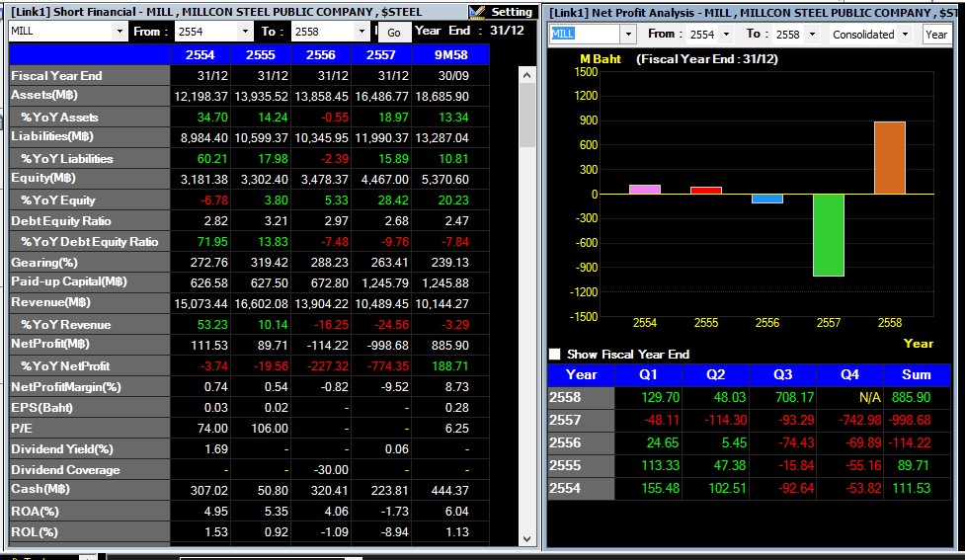Image resolution: width=965 pixels, height=560 pixels.
Task: Click the %YoY Revenue row label
Action: 90,324
